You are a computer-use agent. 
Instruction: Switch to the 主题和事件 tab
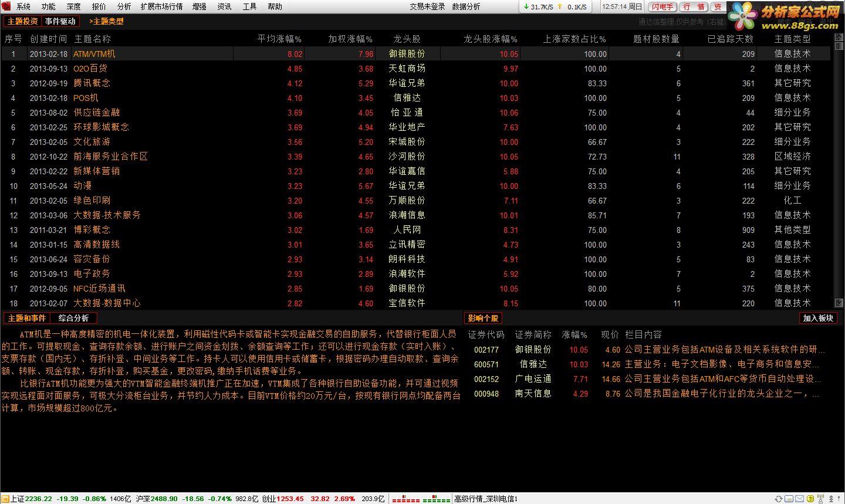pyautogui.click(x=27, y=318)
